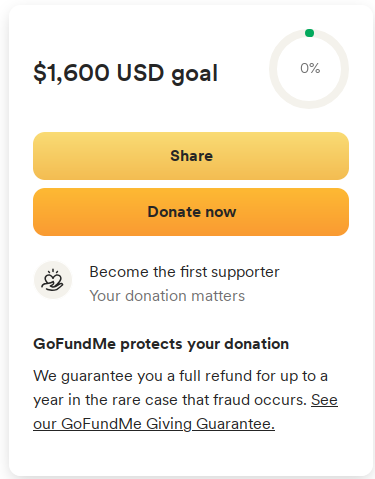Click the Your donation matters subtitle
The width and height of the screenshot is (375, 479).
point(167,296)
